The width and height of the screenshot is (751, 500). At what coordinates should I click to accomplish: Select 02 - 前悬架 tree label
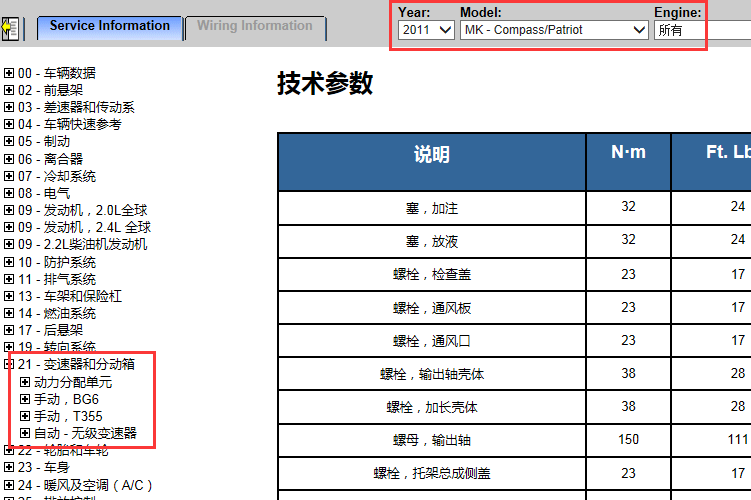coord(50,90)
